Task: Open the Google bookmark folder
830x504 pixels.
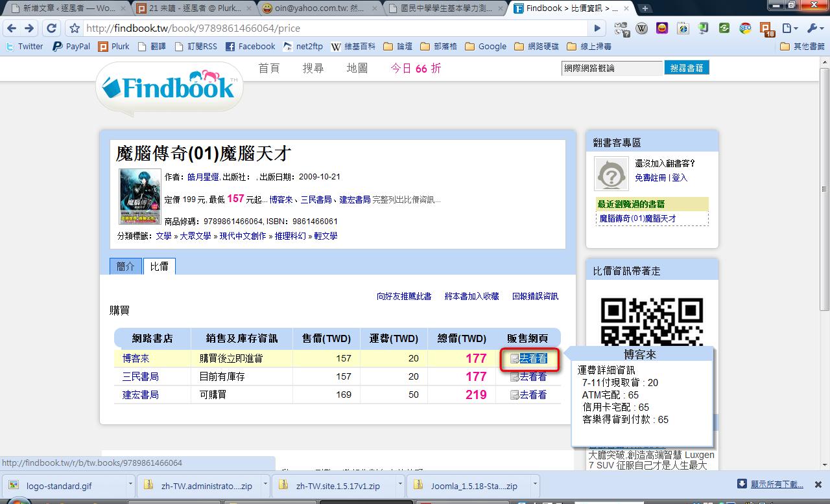Action: [x=486, y=47]
